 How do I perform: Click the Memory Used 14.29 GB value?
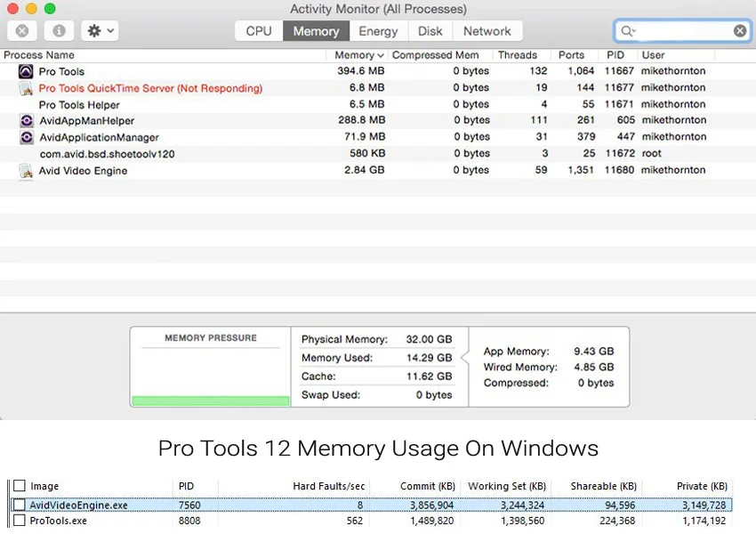[x=429, y=358]
